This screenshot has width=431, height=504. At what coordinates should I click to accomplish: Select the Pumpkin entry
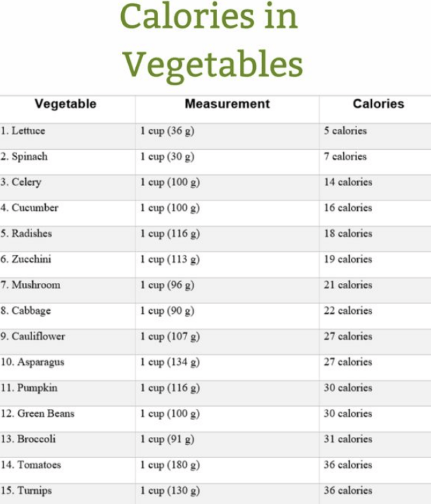29,388
